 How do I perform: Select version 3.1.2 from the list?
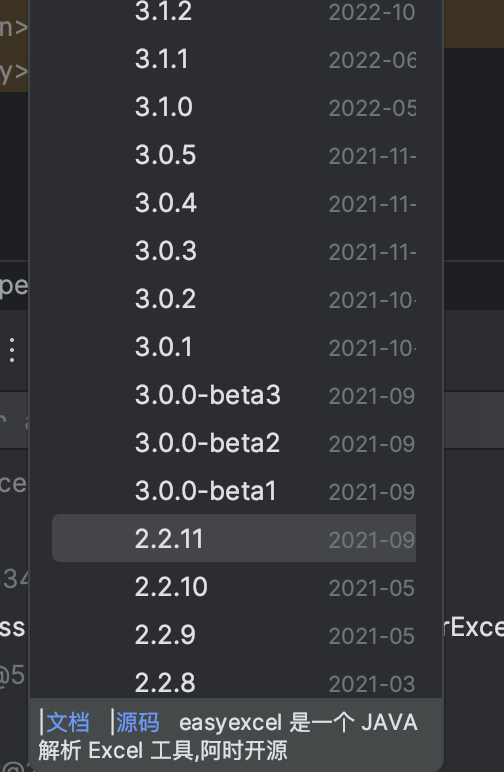click(x=234, y=12)
